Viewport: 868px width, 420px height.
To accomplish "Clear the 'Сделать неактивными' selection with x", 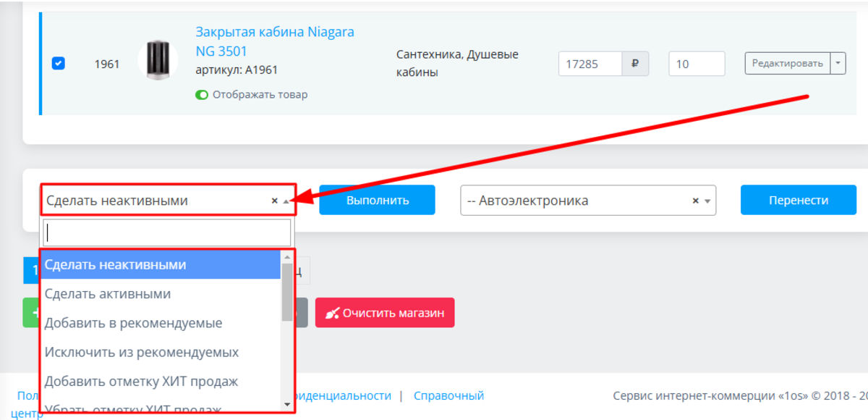I will pos(274,201).
